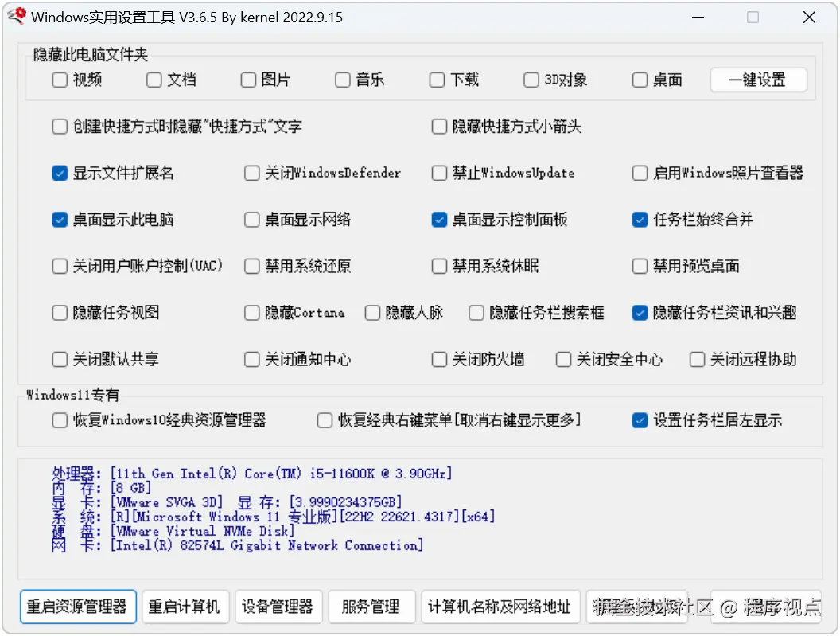Enable 恢复Windows10经典资源管理器 checkbox

(x=60, y=420)
